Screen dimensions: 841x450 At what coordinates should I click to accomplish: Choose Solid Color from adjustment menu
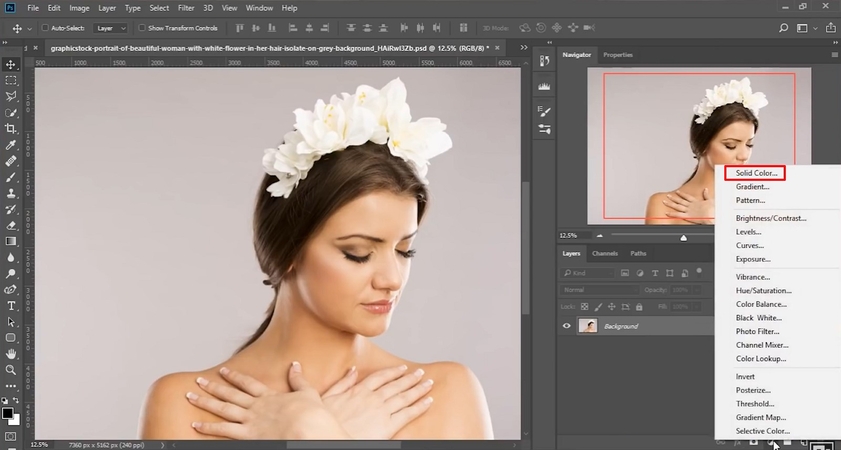[756, 173]
